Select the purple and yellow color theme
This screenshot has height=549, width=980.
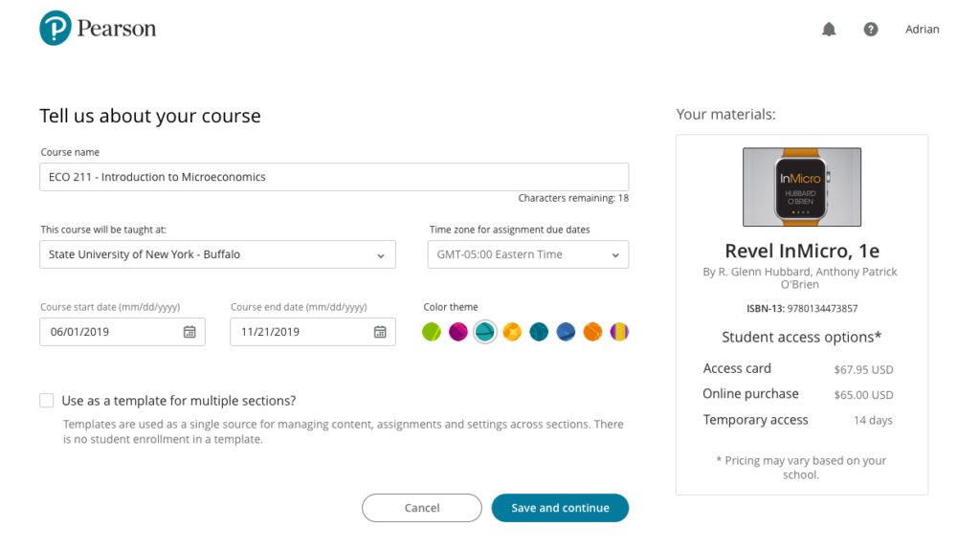tap(619, 332)
